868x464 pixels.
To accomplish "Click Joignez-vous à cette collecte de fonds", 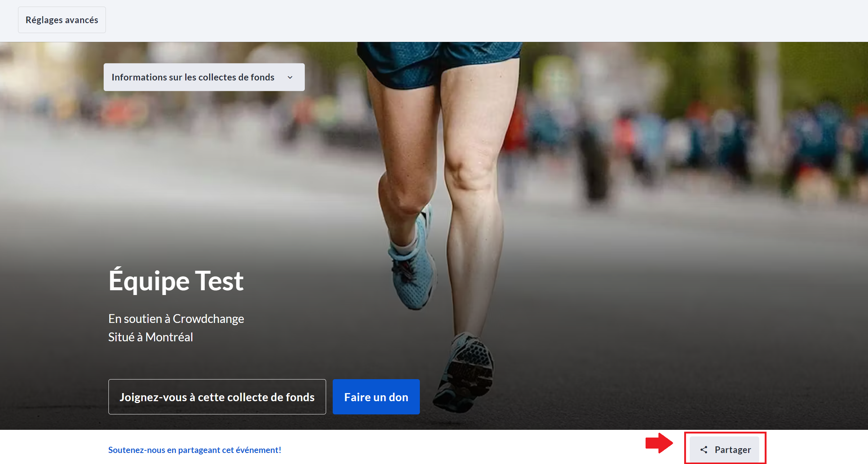I will pos(217,397).
